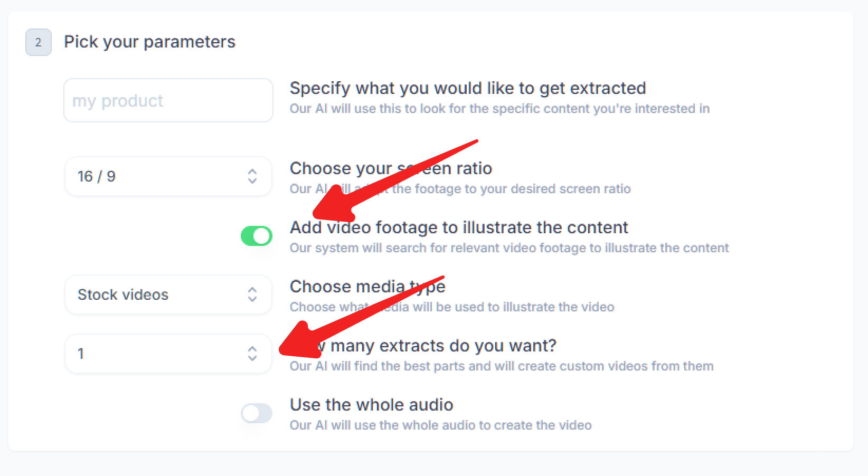Click the "many extracts do you want?" label

pyautogui.click(x=444, y=346)
